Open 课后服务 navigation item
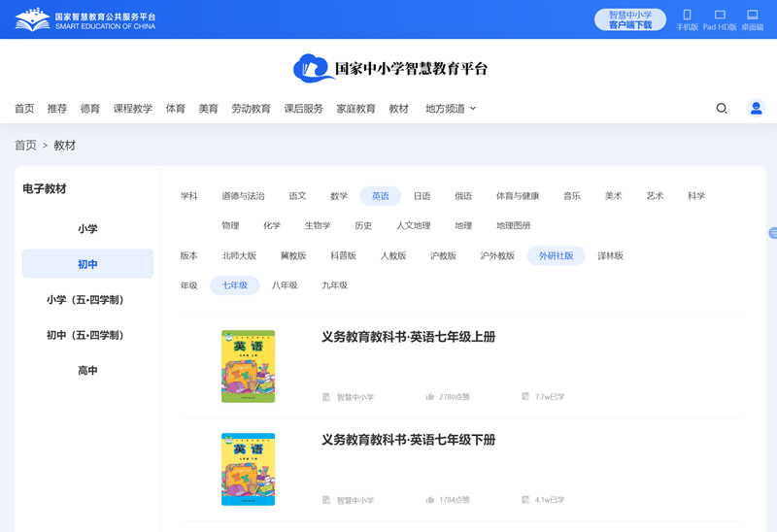This screenshot has width=777, height=532. (304, 109)
